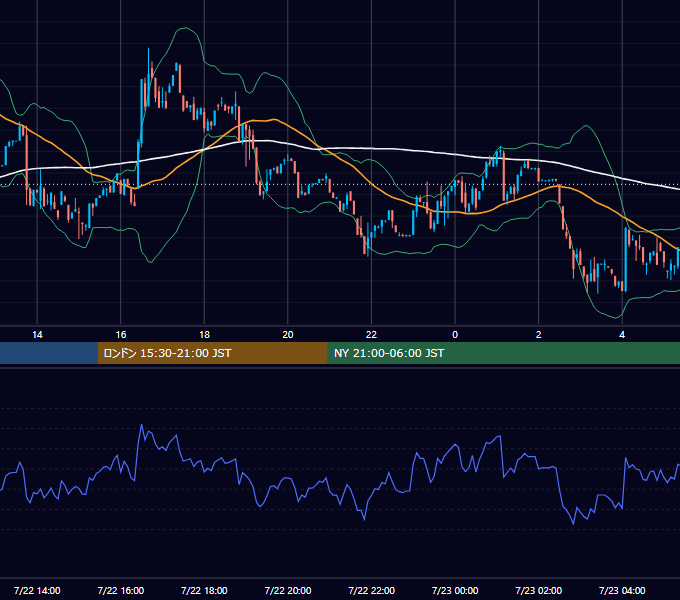This screenshot has height=600, width=680.
Task: Click the upper chart axis label 0
Action: [455, 335]
